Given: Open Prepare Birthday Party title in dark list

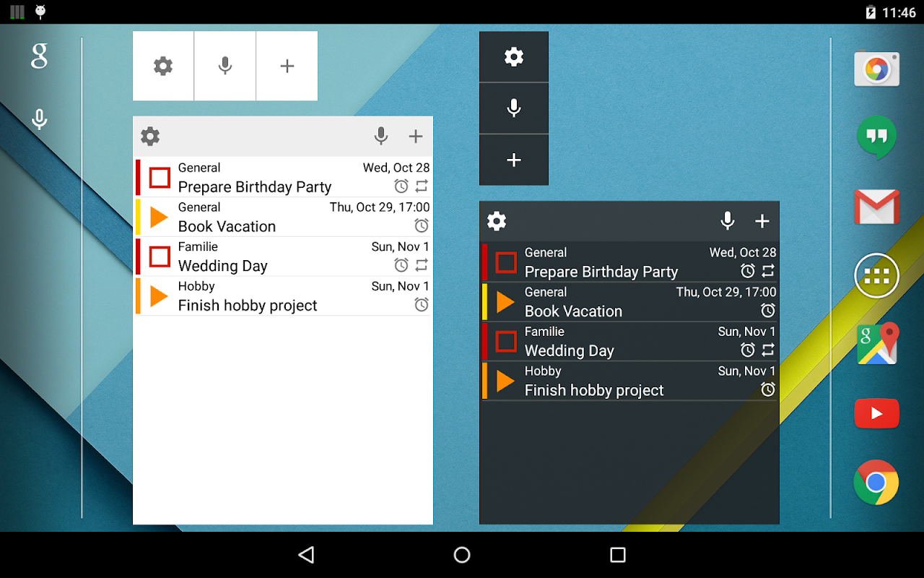Looking at the screenshot, I should (x=601, y=272).
